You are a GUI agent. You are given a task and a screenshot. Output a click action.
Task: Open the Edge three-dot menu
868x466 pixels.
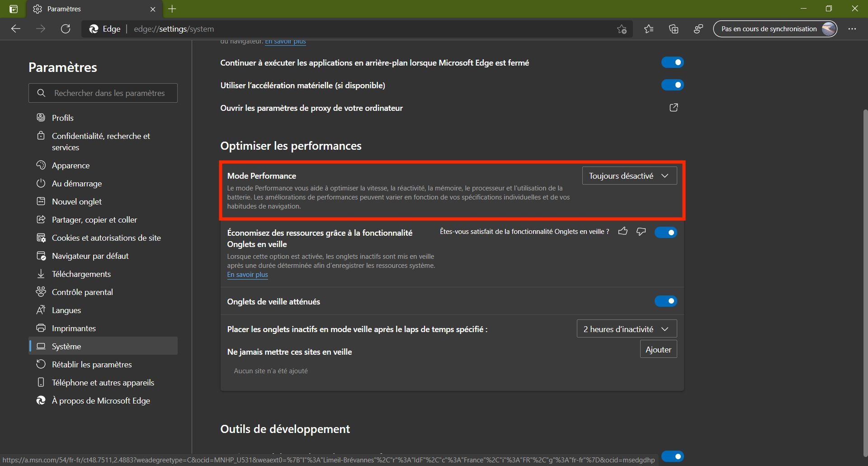pyautogui.click(x=852, y=29)
